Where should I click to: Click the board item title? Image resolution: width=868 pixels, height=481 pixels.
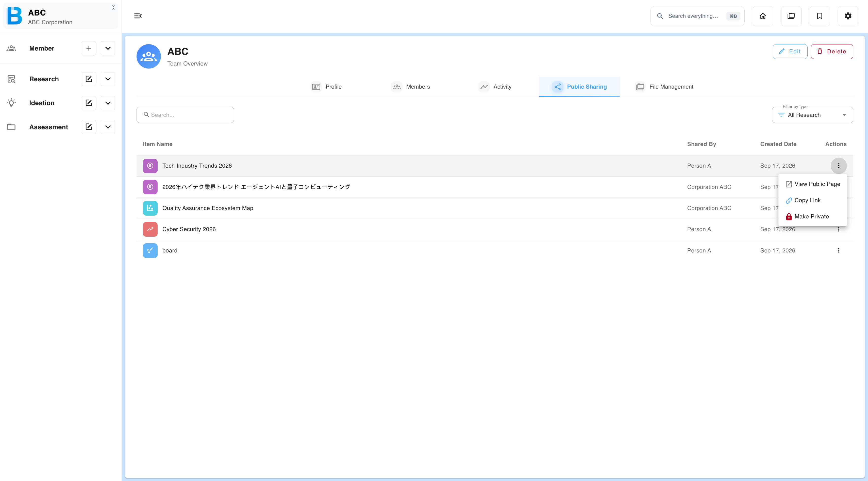170,250
